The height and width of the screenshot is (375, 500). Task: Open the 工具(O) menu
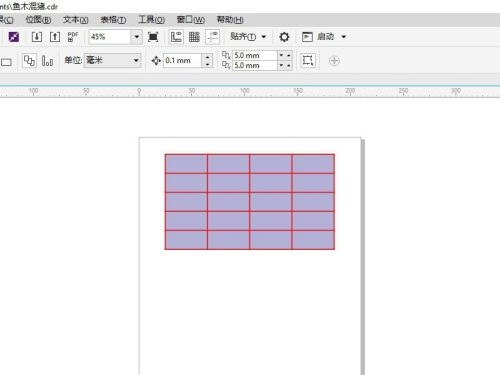151,20
